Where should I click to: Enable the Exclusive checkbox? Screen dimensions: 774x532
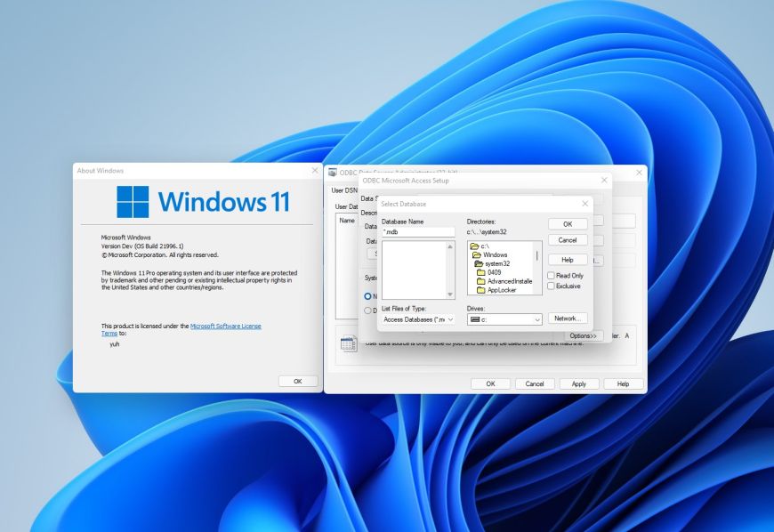click(551, 286)
